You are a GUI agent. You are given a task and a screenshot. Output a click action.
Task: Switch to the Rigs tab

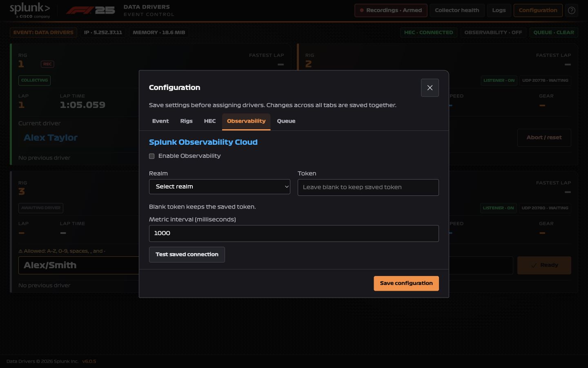pos(186,121)
